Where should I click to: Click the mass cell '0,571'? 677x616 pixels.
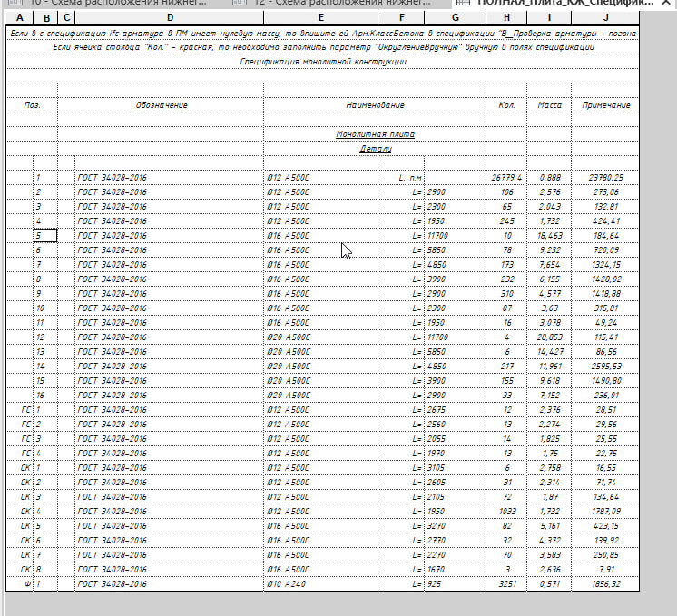(549, 584)
